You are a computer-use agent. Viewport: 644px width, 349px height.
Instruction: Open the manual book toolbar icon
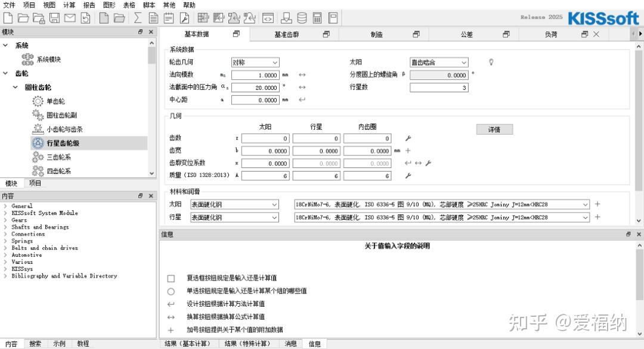[333, 18]
